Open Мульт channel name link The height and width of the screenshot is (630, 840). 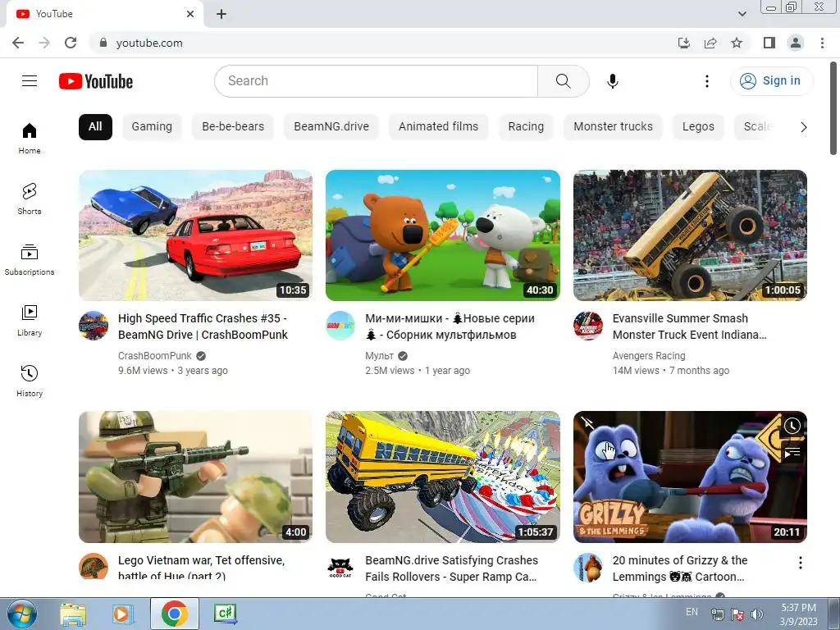point(379,356)
